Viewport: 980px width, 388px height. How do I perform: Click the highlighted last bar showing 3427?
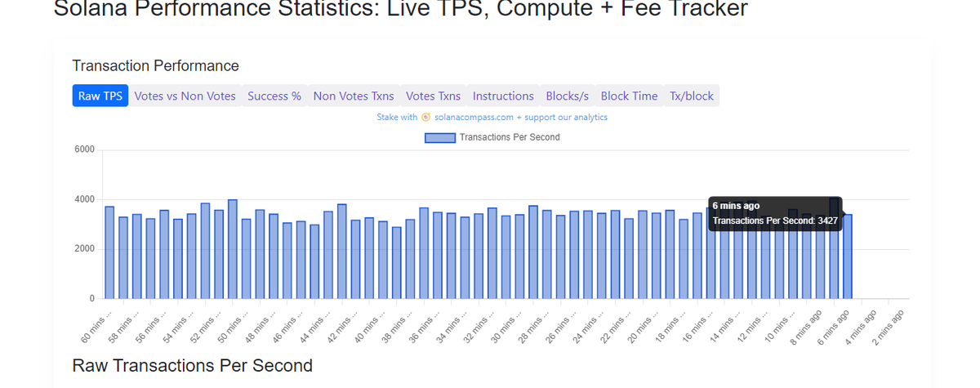pyautogui.click(x=848, y=256)
